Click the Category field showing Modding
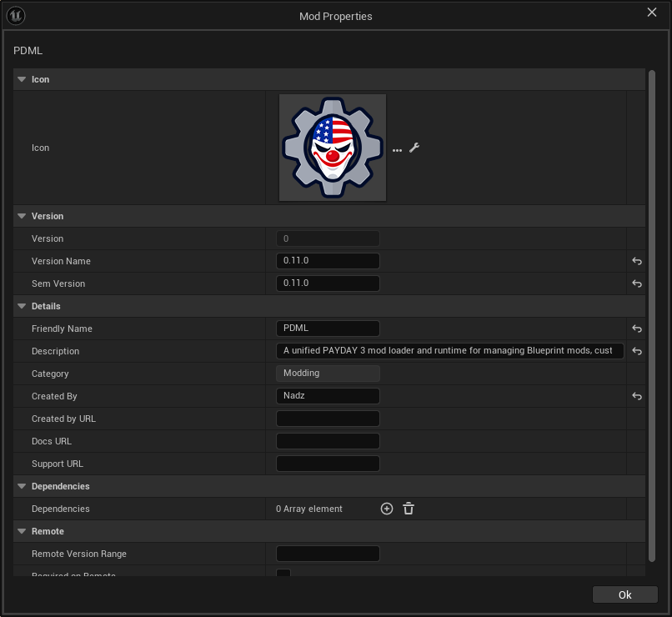672x617 pixels. point(328,374)
